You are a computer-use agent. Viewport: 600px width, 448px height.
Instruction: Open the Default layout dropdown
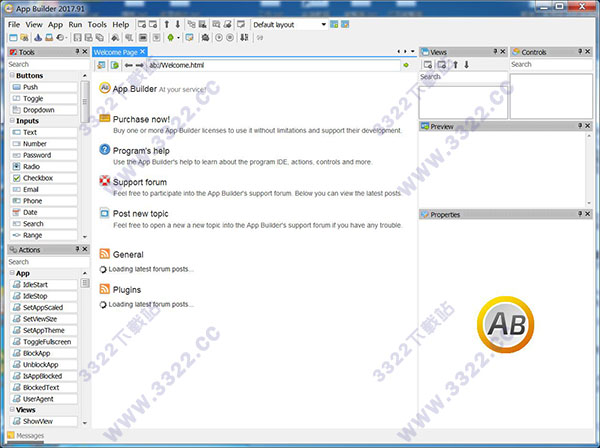tap(323, 24)
